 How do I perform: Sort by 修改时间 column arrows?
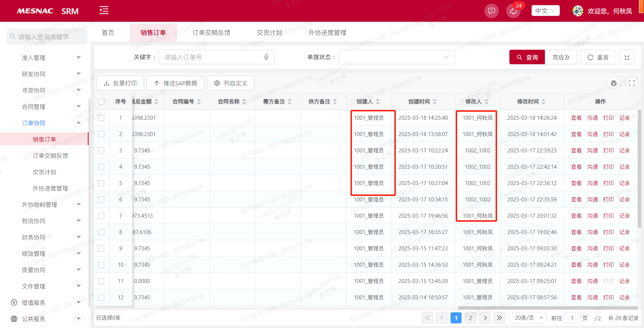point(543,102)
